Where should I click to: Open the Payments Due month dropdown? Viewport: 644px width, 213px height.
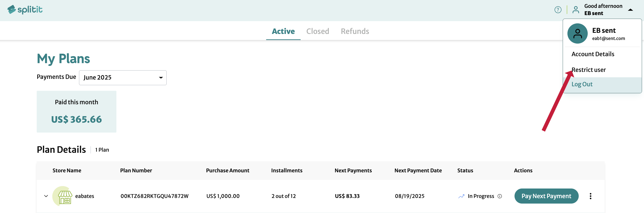123,78
